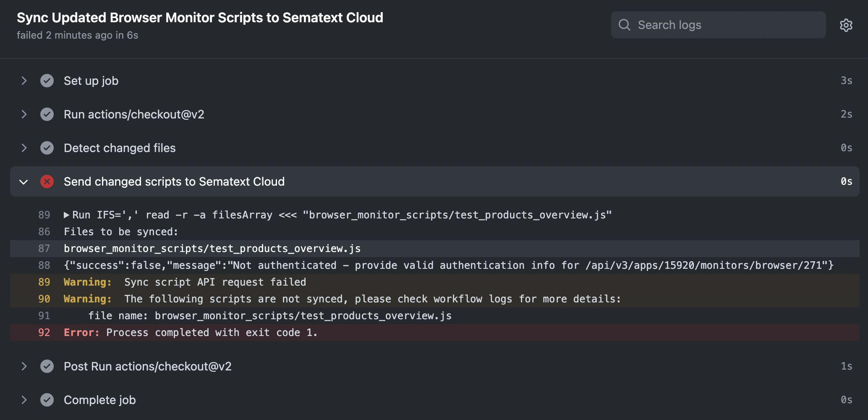Click the 2s duration of checkout step

coord(846,114)
